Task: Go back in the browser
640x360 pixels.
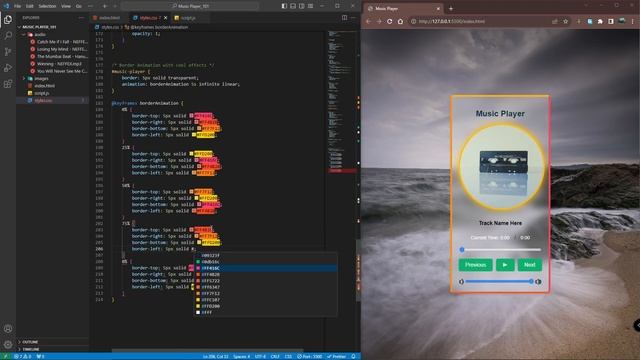Action: (369, 21)
